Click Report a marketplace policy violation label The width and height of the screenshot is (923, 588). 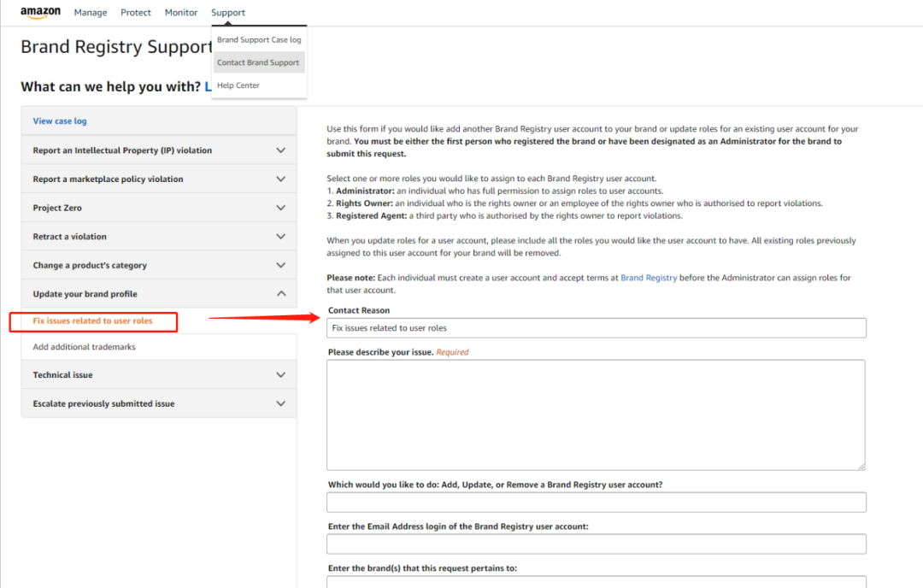coord(108,179)
